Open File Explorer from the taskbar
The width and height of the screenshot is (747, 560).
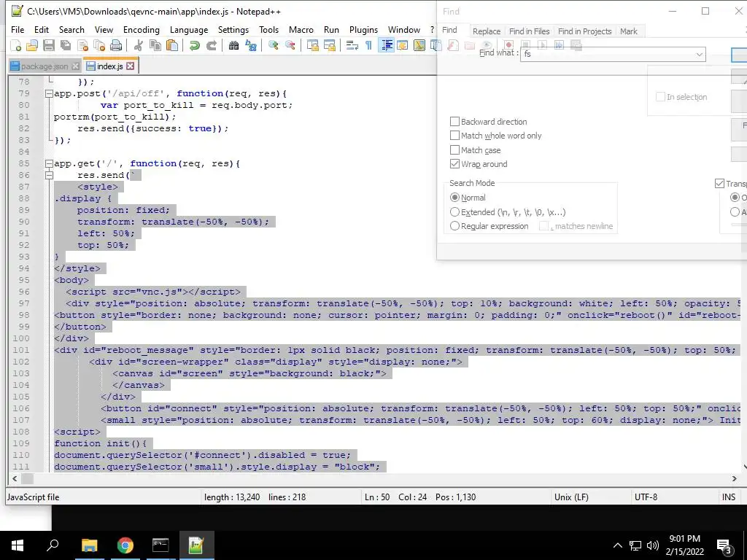(x=89, y=545)
